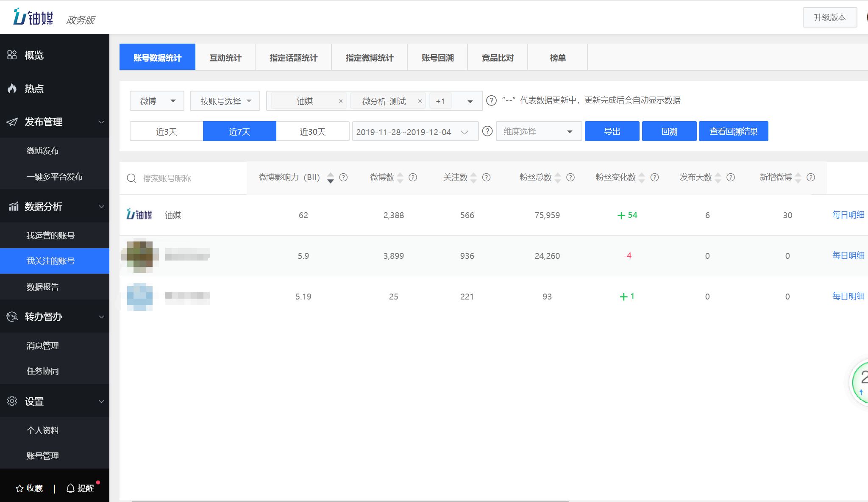Viewport: 868px width, 502px height.
Task: Click the help icon beside 微博影响力 column
Action: (343, 178)
